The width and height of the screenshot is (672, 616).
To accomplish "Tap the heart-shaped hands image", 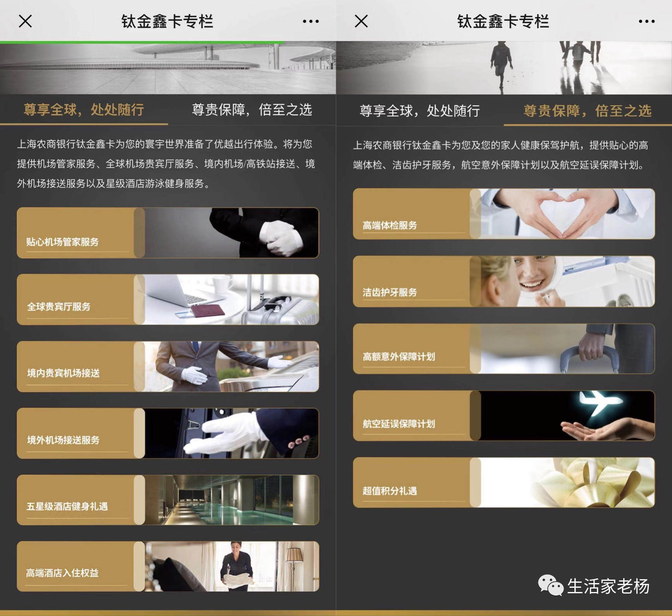I will click(x=567, y=214).
